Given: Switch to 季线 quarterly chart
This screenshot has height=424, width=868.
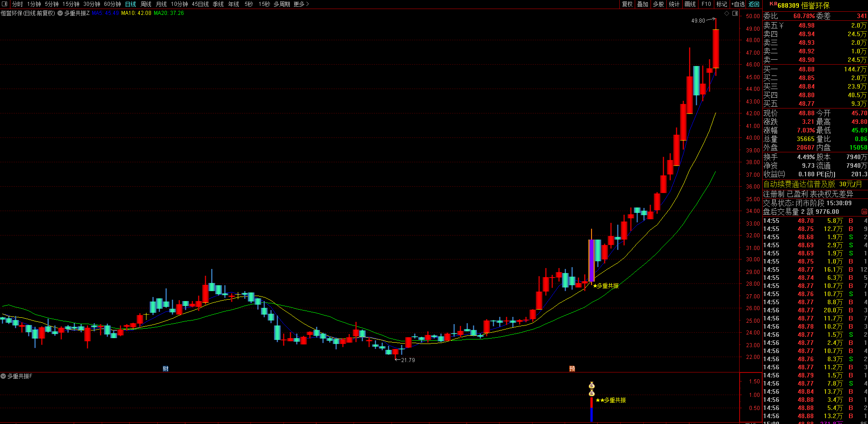Looking at the screenshot, I should [x=218, y=4].
